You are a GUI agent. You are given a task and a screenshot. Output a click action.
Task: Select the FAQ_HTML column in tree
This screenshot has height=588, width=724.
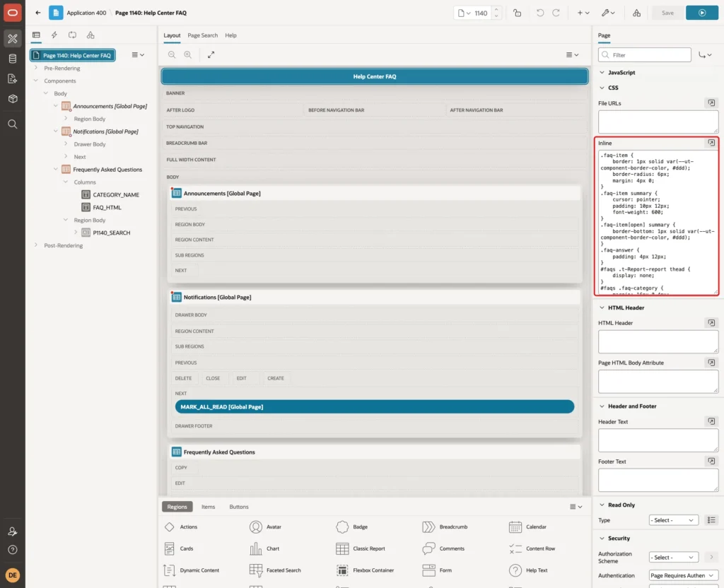(x=107, y=207)
